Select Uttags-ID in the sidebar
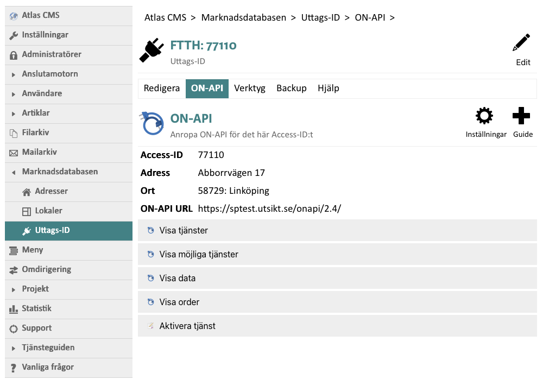 point(52,231)
